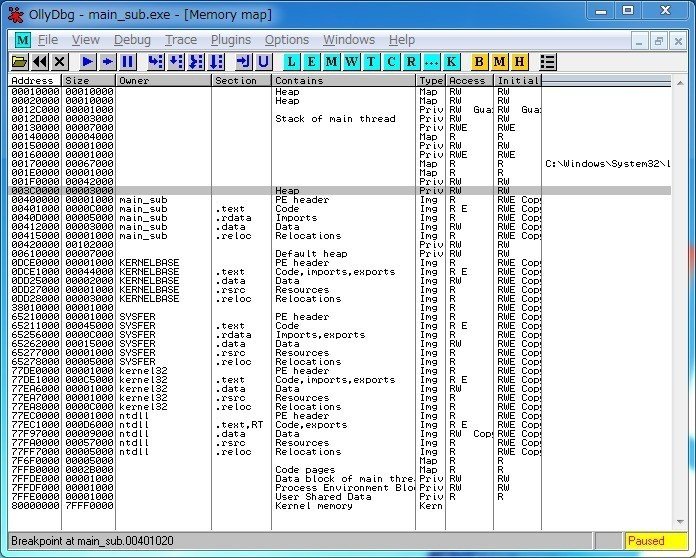Select KERNELBASE .text row at 0DCE1000

340,272
